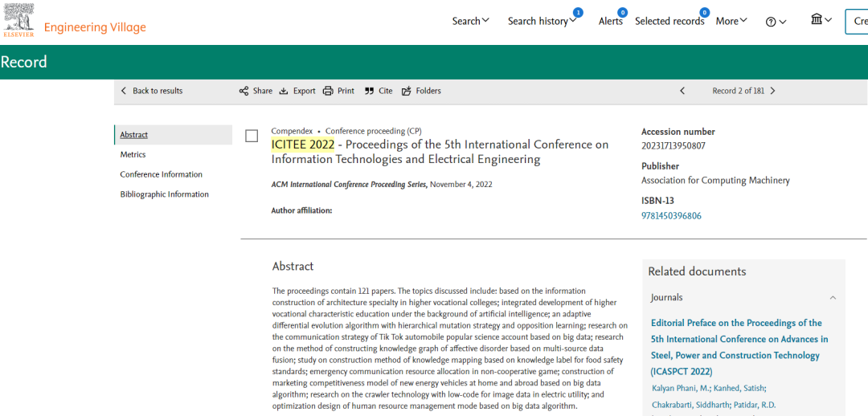Image resolution: width=868 pixels, height=416 pixels.
Task: Click accession number 20231713950807
Action: [674, 146]
